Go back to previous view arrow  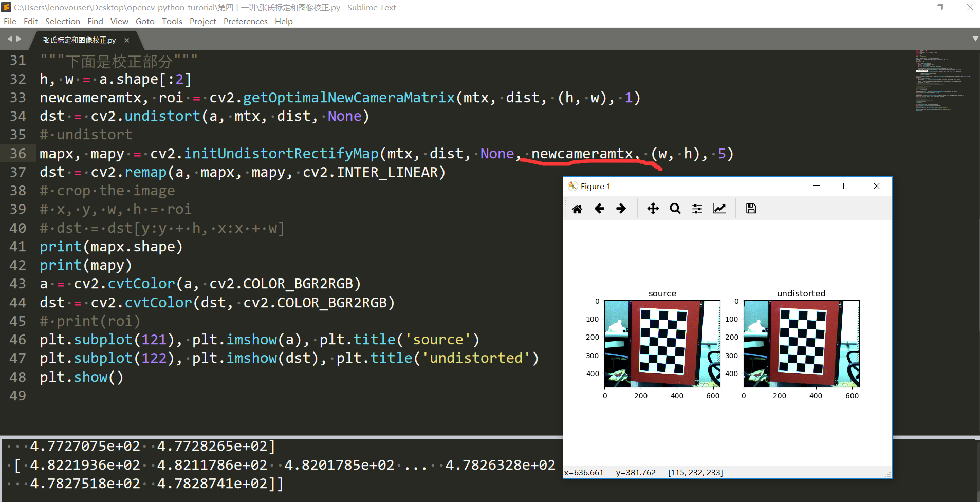[599, 209]
